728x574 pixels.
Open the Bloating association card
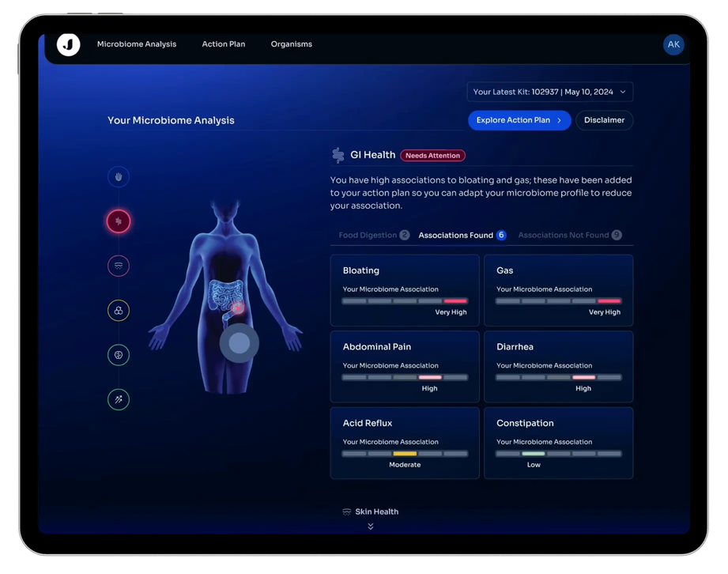(x=405, y=290)
